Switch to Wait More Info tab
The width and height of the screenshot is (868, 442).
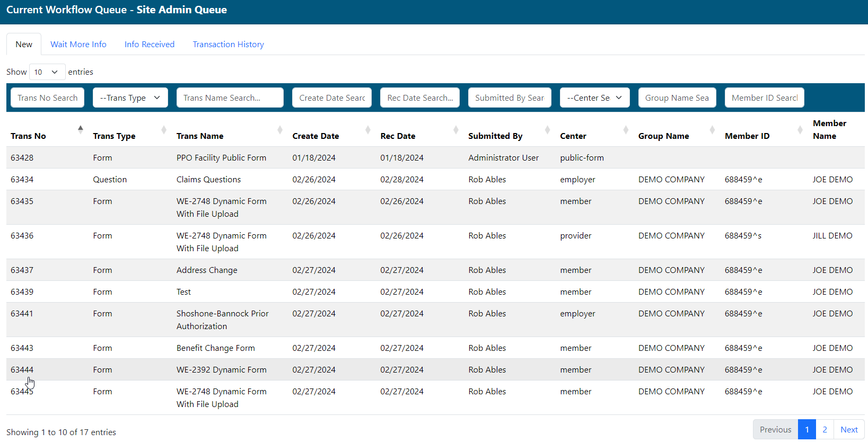pyautogui.click(x=78, y=45)
